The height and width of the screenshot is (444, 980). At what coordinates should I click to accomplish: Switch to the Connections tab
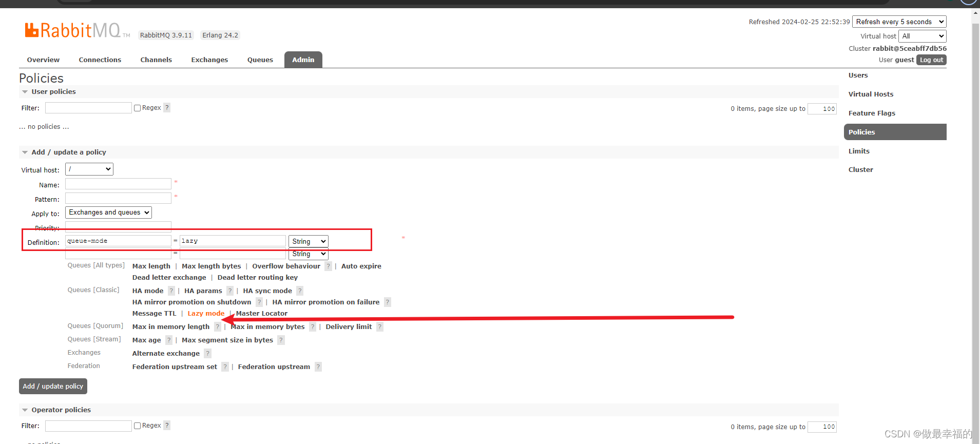[x=100, y=60]
